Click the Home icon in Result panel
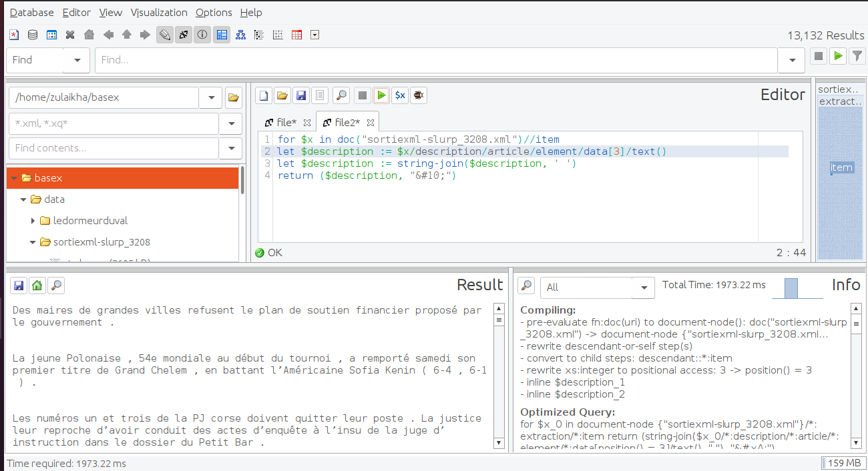 (37, 286)
